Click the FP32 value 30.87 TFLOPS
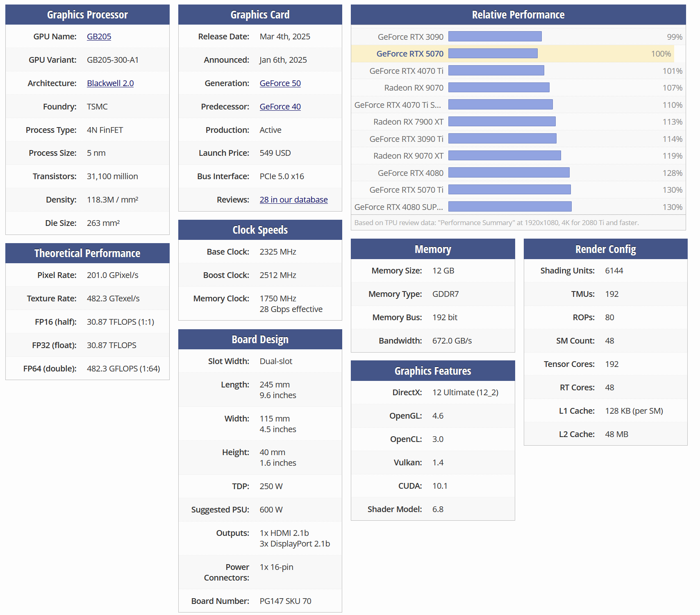Image resolution: width=700 pixels, height=615 pixels. pyautogui.click(x=111, y=345)
